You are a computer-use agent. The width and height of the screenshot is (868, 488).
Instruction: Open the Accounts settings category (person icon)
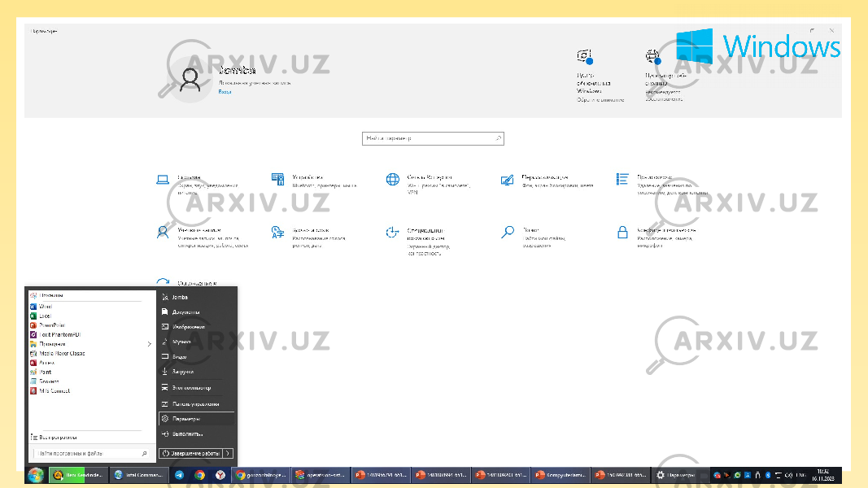pos(202,237)
